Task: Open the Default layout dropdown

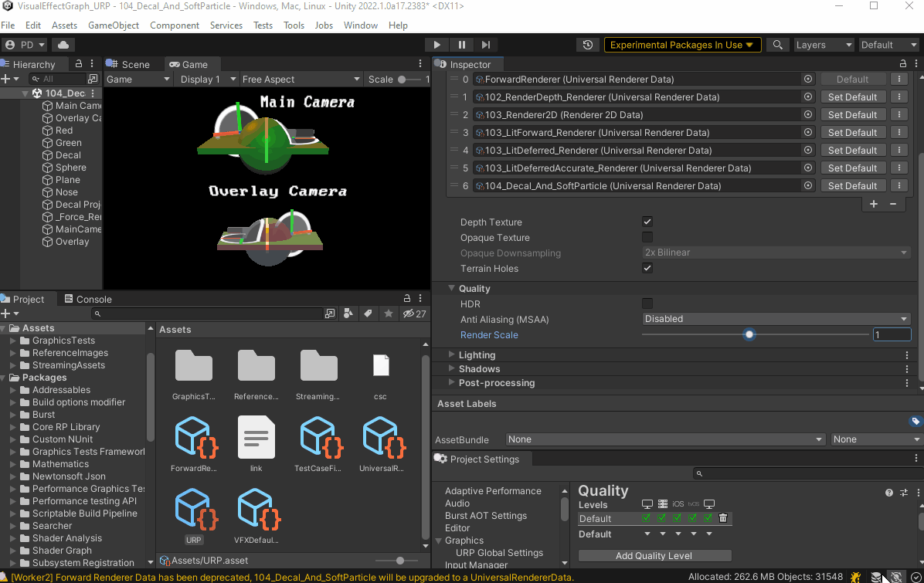Action: coord(888,45)
